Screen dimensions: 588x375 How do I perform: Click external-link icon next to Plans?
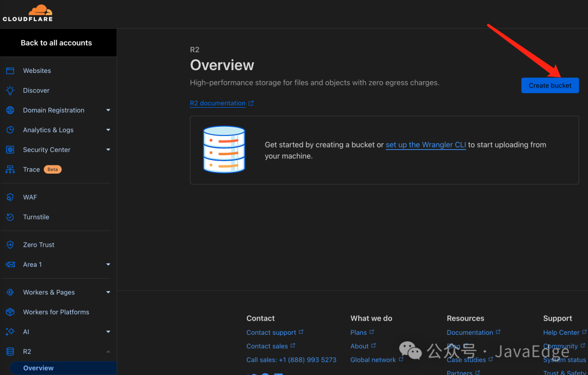372,332
